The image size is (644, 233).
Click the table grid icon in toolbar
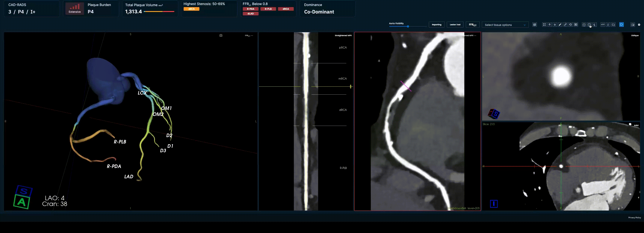534,25
